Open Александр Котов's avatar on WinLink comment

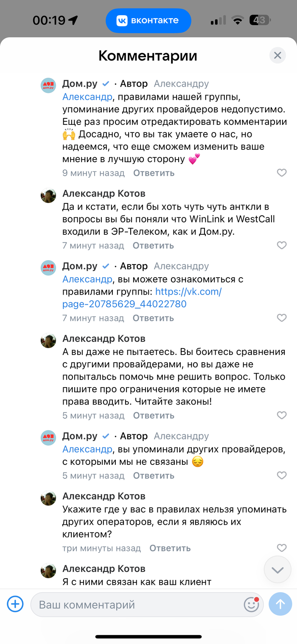coord(48,195)
